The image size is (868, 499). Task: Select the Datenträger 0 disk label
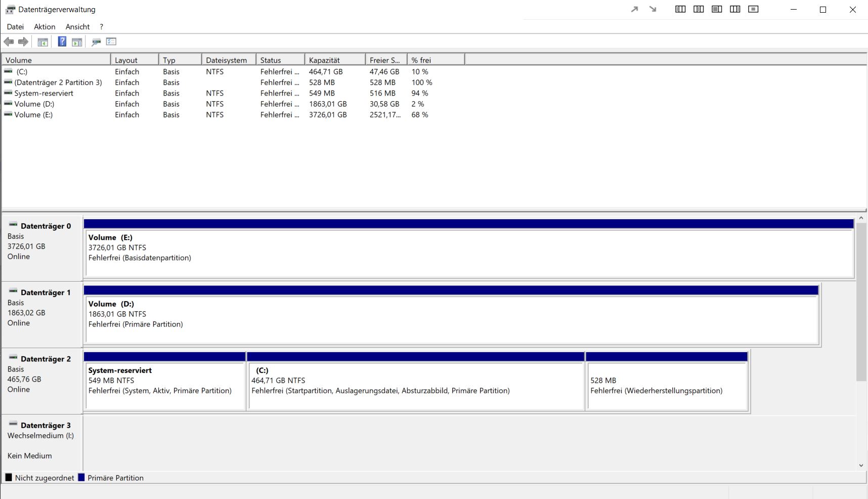click(x=42, y=248)
